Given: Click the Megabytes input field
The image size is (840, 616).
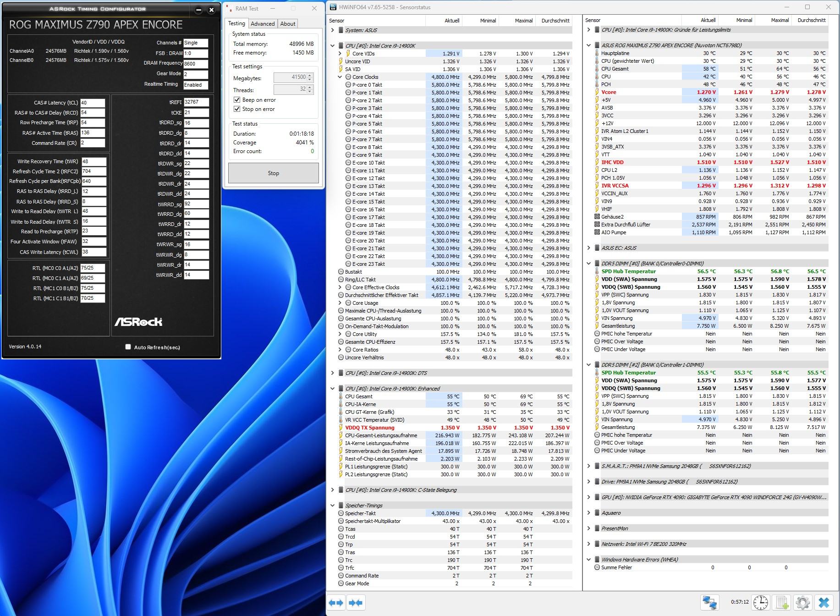Looking at the screenshot, I should point(291,77).
